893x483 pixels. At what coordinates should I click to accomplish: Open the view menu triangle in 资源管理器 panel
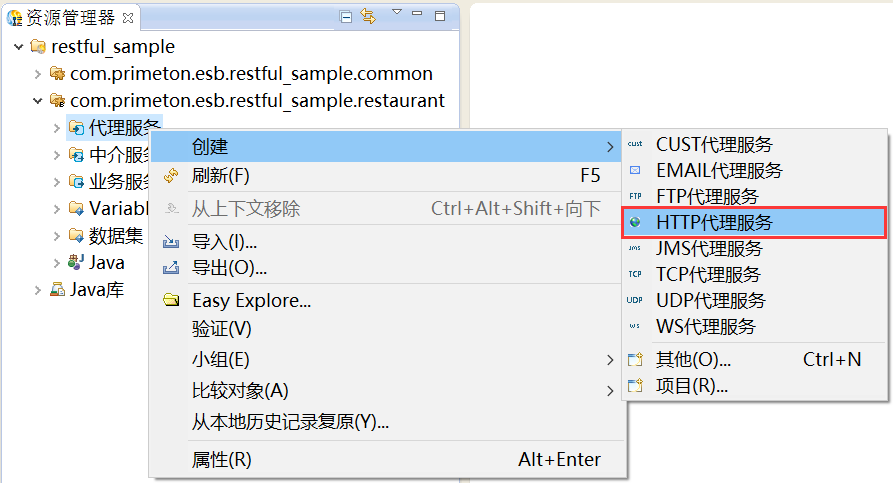397,12
